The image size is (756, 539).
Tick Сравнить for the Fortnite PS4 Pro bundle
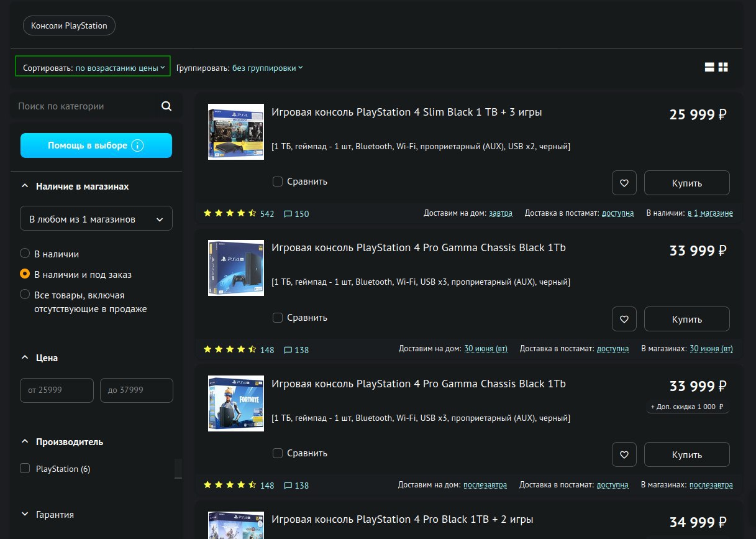[x=278, y=453]
